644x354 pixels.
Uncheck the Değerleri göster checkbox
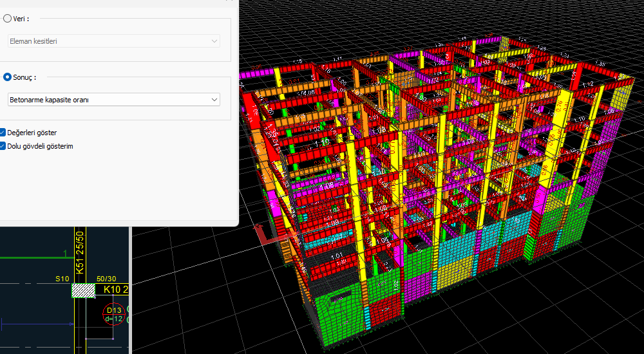[x=3, y=133]
